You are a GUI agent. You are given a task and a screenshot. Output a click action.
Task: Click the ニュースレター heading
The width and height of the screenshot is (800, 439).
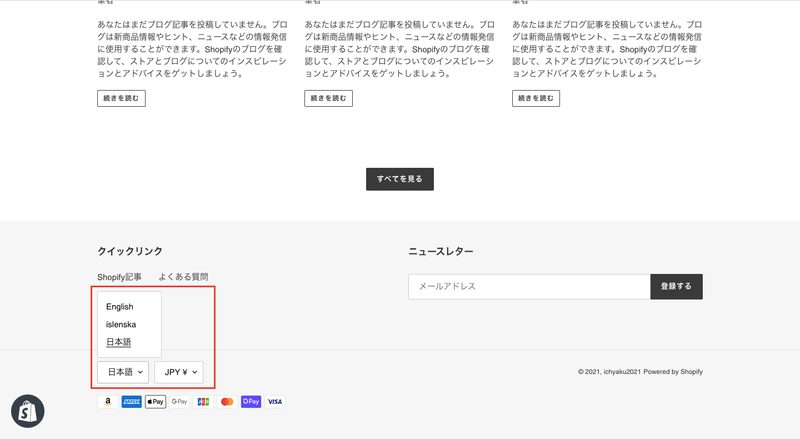click(x=441, y=251)
